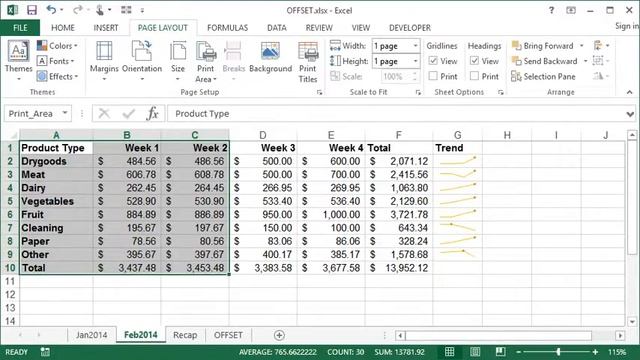Viewport: 640px width, 360px height.
Task: Open the Margins menu
Action: 104,60
